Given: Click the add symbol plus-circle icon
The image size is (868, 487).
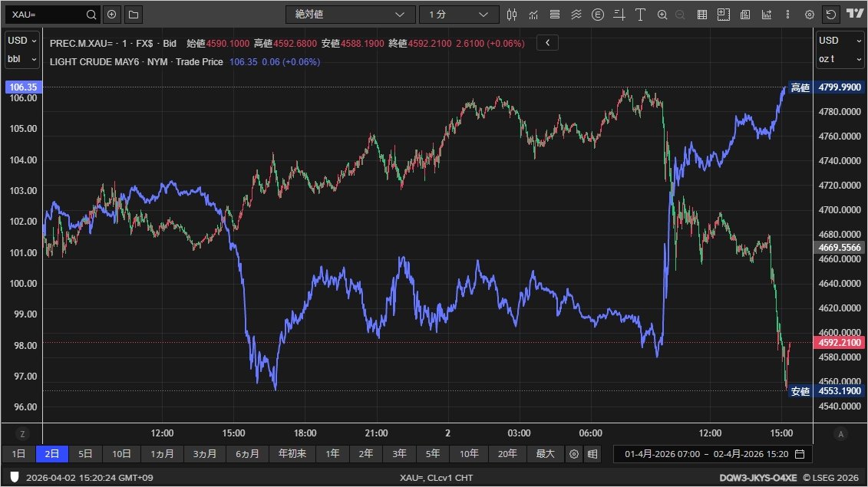Looking at the screenshot, I should [112, 15].
